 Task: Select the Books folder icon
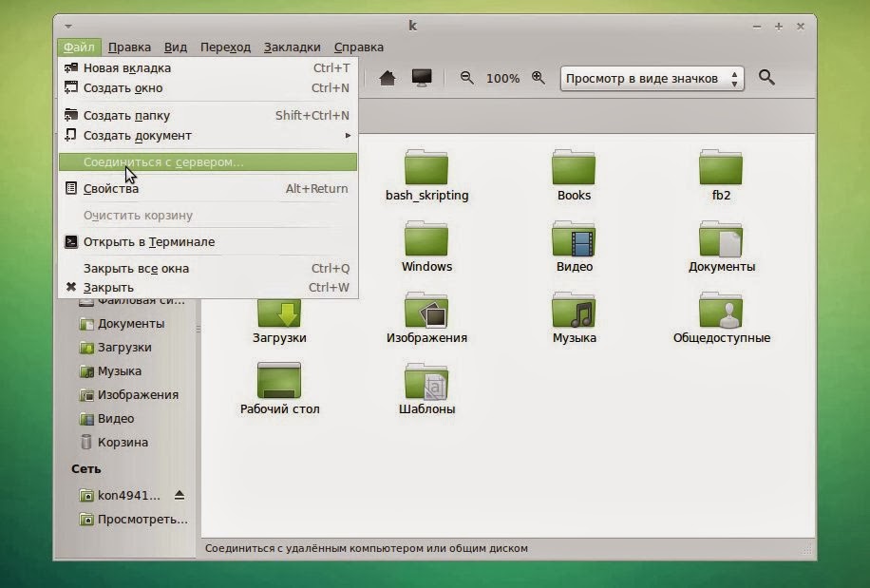tap(574, 167)
